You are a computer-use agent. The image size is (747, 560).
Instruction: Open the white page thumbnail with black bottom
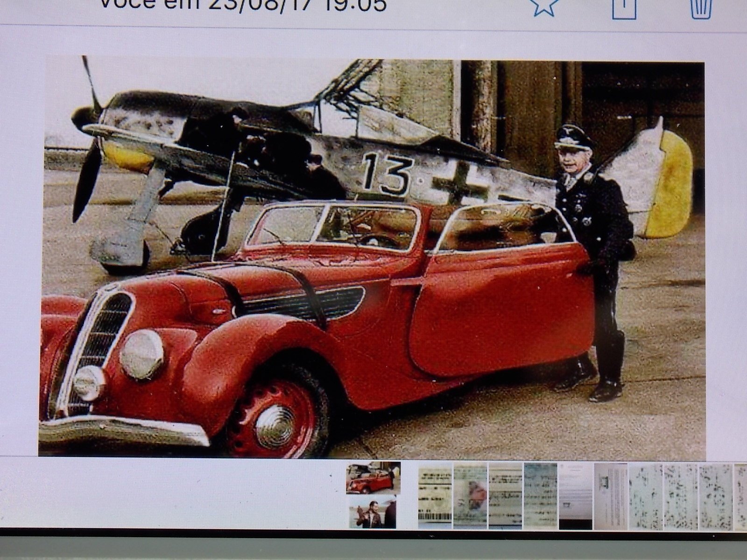tap(576, 497)
